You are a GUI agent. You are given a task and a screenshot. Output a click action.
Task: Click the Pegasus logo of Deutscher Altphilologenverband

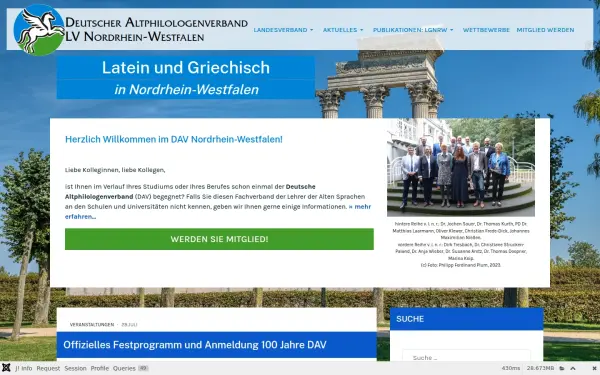pos(39,30)
